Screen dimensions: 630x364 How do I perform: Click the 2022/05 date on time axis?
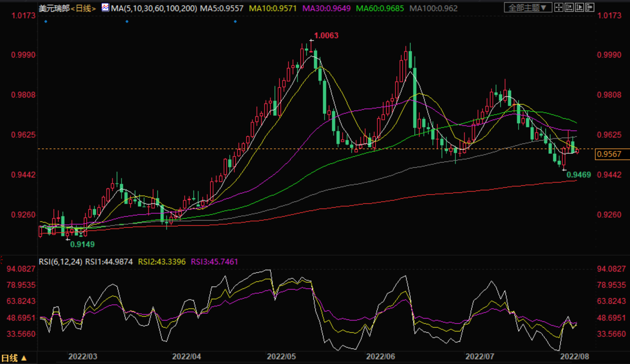pyautogui.click(x=281, y=357)
